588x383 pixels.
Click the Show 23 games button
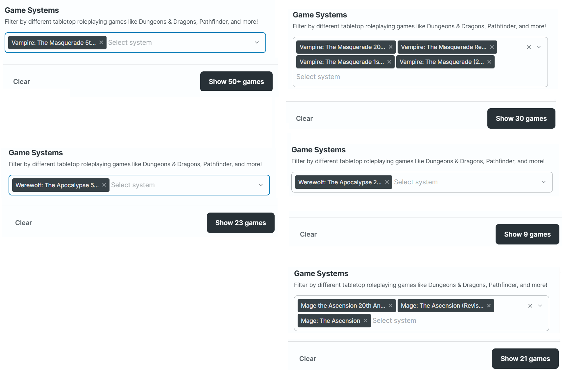coord(241,223)
